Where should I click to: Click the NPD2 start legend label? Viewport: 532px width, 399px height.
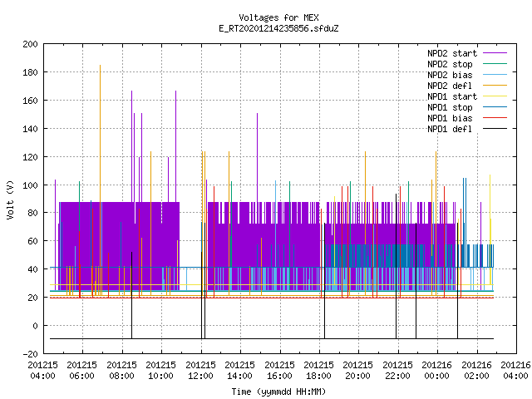click(452, 53)
